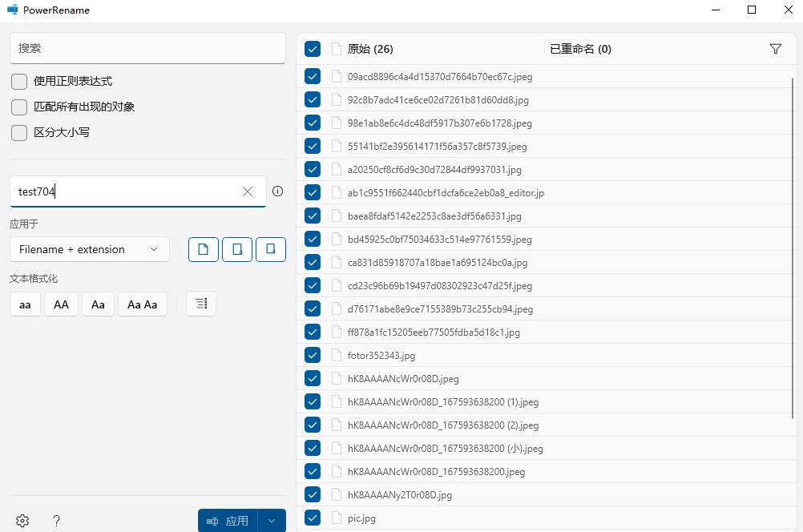Toggle the include subfolders icon button
The height and width of the screenshot is (532, 803).
click(x=271, y=249)
